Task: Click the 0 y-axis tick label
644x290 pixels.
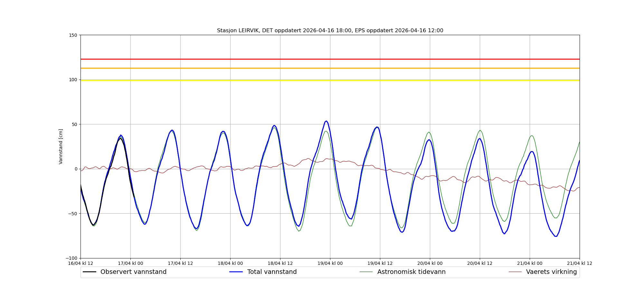Action: click(x=76, y=169)
